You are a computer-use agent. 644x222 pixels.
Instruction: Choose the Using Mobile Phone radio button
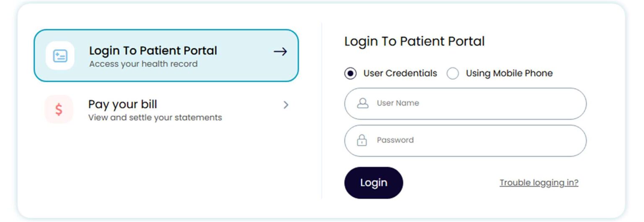click(x=453, y=74)
